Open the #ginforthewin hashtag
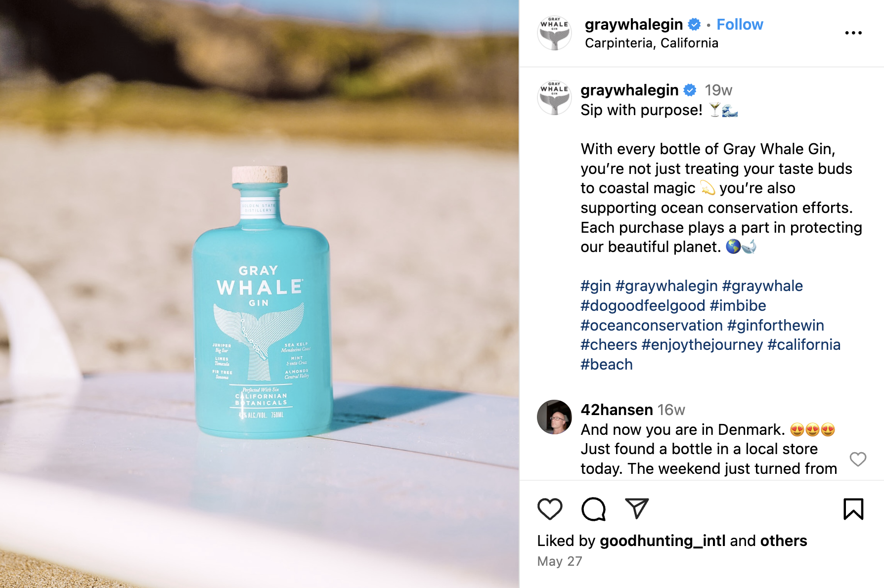 tap(776, 325)
